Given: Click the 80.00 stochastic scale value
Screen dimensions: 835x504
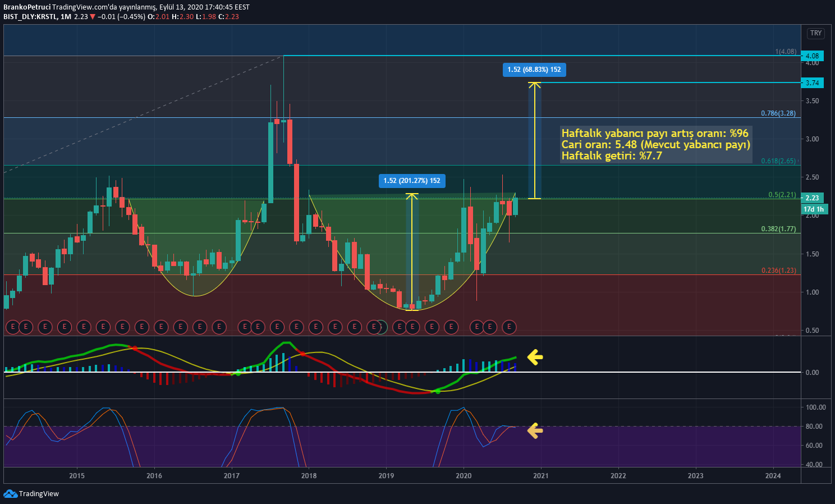Looking at the screenshot, I should click(814, 427).
